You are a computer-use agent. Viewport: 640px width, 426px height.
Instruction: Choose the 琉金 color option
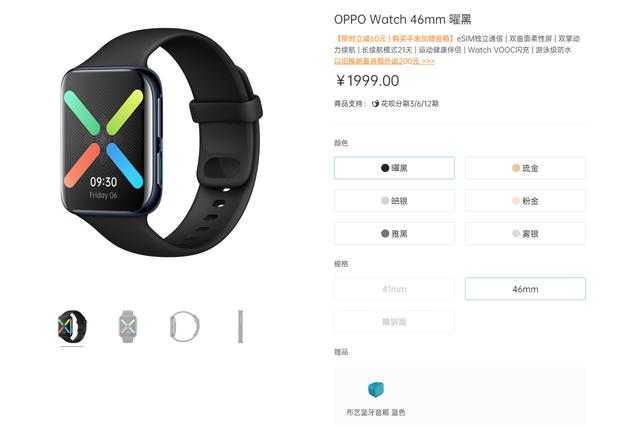point(525,168)
